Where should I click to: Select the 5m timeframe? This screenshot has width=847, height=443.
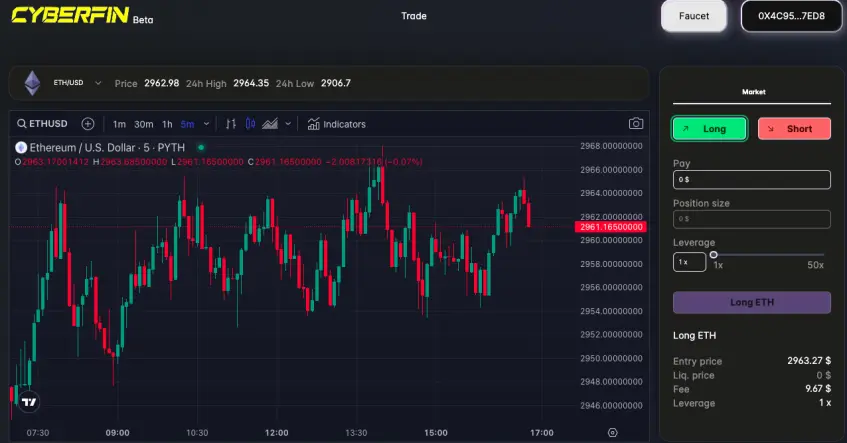[x=187, y=124]
